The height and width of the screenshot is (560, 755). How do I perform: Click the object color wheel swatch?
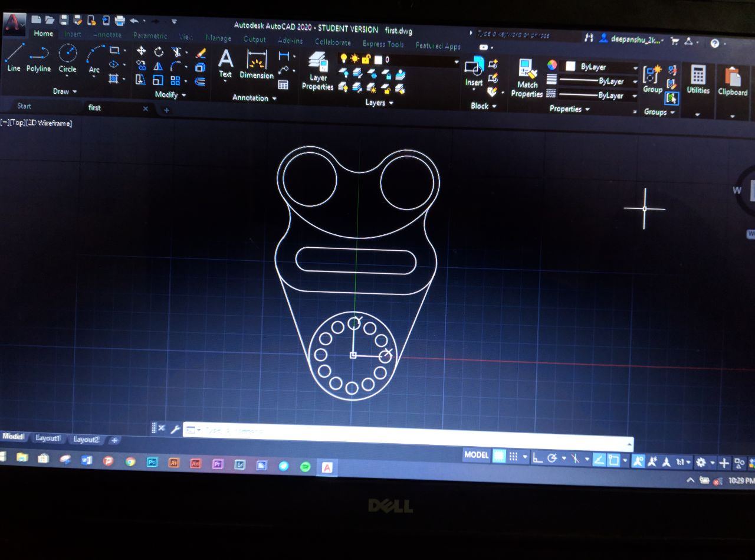(x=552, y=65)
